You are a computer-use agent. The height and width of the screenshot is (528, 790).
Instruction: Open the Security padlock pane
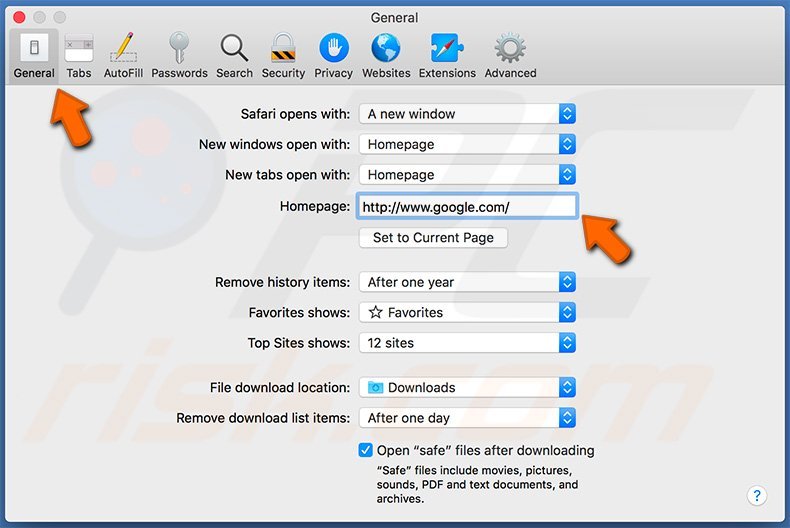[x=283, y=56]
